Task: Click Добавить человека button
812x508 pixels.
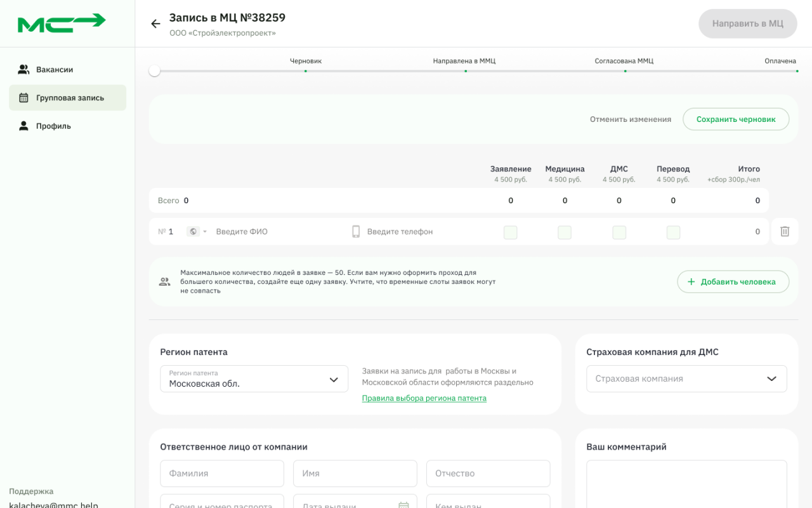Action: click(733, 282)
